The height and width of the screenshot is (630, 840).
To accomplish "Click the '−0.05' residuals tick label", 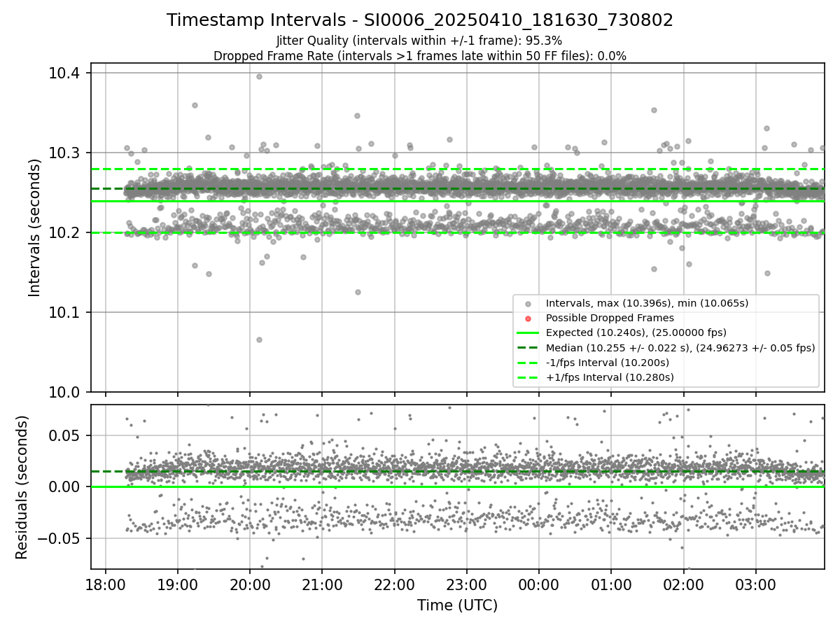I will point(59,538).
